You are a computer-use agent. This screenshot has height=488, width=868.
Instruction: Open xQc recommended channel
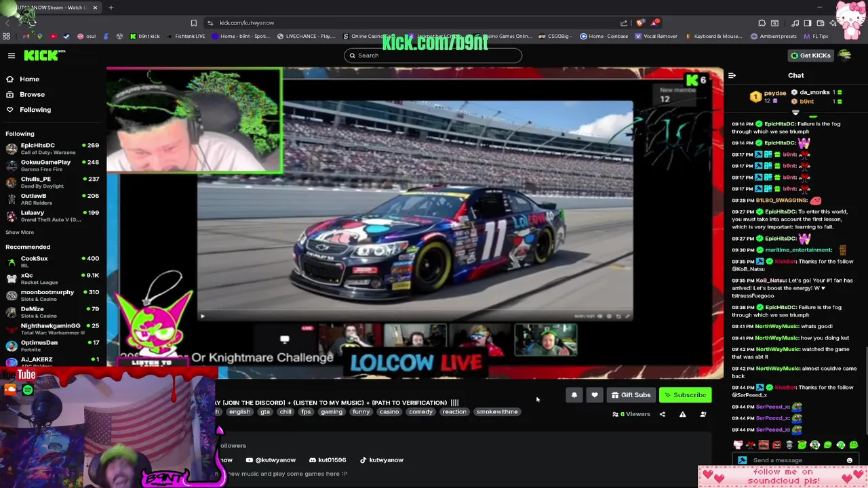[x=52, y=279]
